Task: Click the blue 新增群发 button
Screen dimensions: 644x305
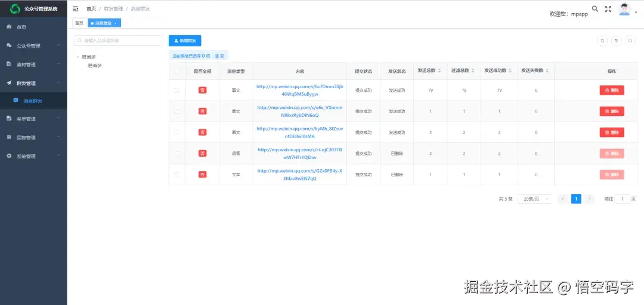Action: click(x=185, y=41)
